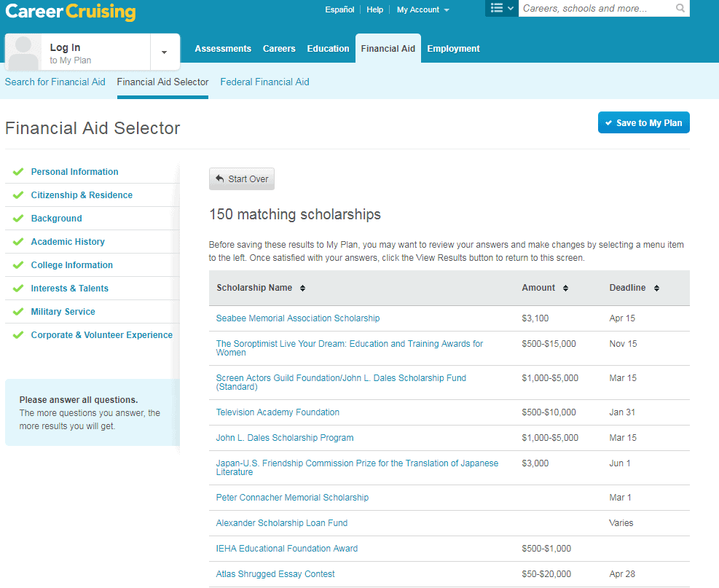Screen dimensions: 719x588
Task: Click the Jun 1 deadline cell
Action: point(619,463)
